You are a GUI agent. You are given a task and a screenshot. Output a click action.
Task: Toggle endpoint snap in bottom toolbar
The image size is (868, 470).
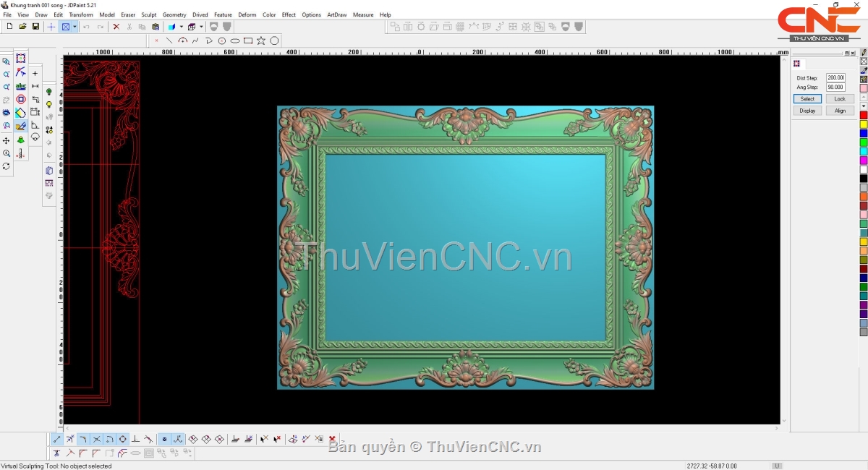tap(57, 439)
